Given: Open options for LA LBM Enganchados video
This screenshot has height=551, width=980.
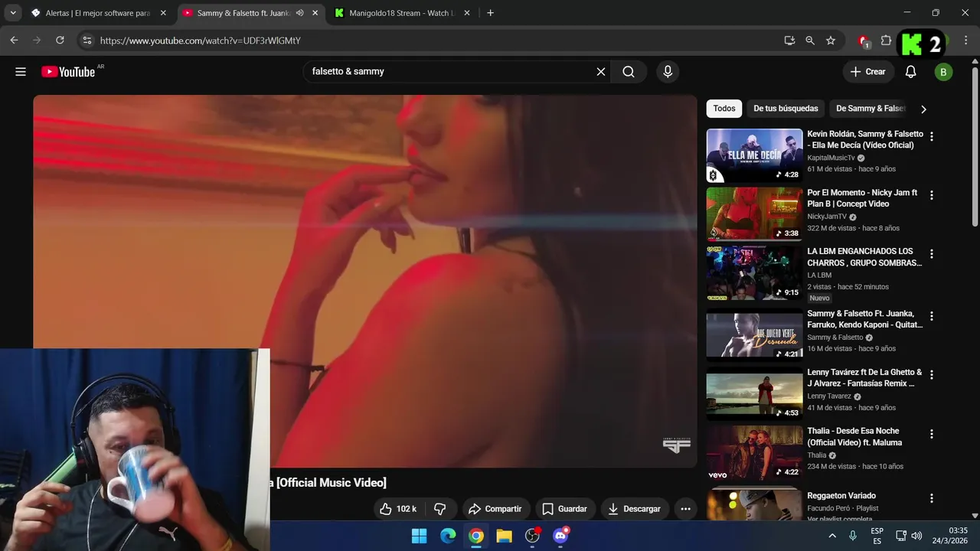Looking at the screenshot, I should (932, 254).
